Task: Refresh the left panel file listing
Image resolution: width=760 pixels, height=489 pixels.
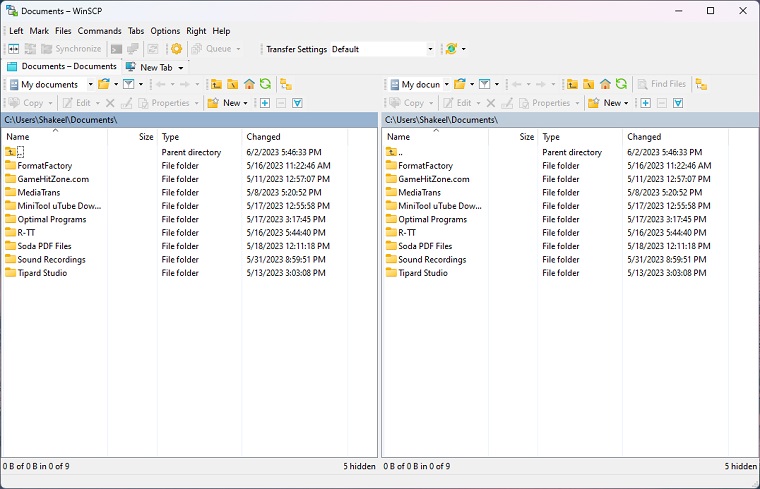Action: tap(265, 85)
